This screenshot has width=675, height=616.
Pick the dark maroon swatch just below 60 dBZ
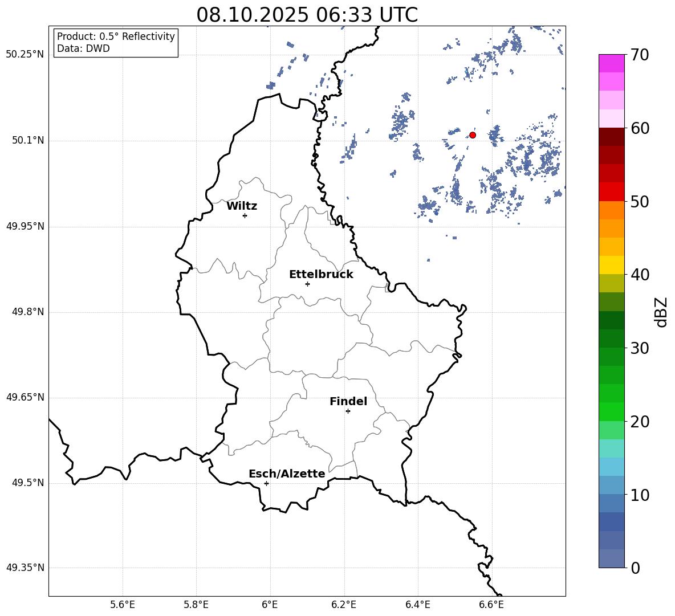tap(612, 137)
